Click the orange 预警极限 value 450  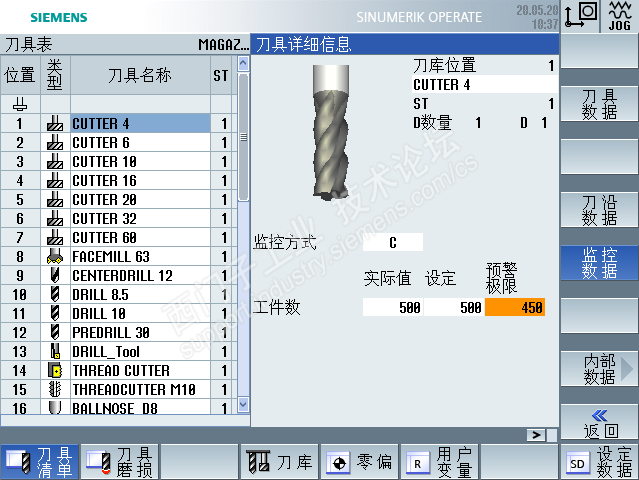515,307
